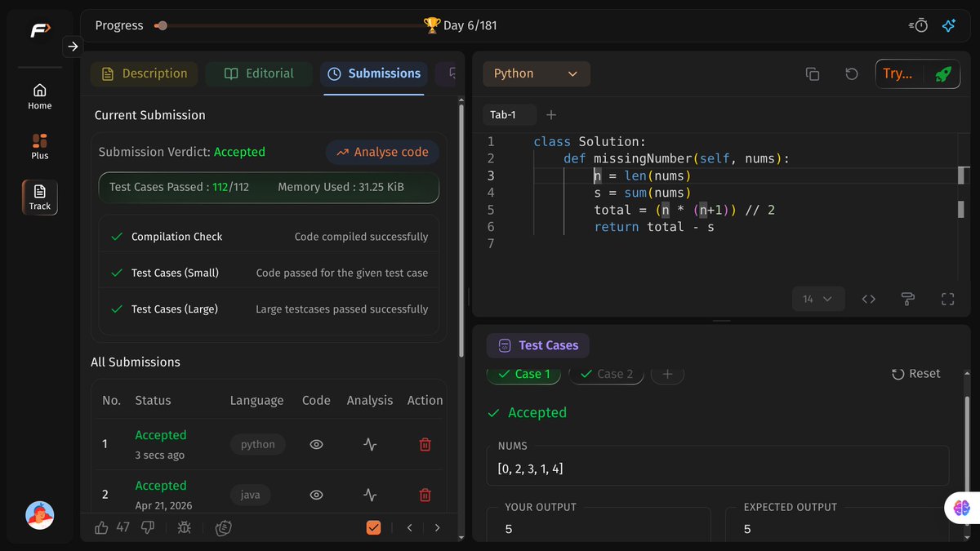The width and height of the screenshot is (980, 551).
Task: Like the problem with thumbs up
Action: [102, 527]
